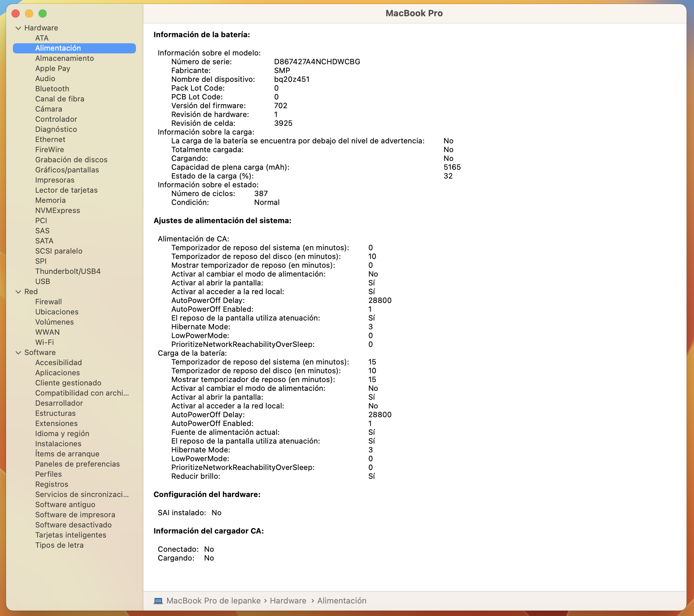Image resolution: width=694 pixels, height=616 pixels.
Task: Open Servicios de sincronizaci… entry
Action: coord(82,495)
